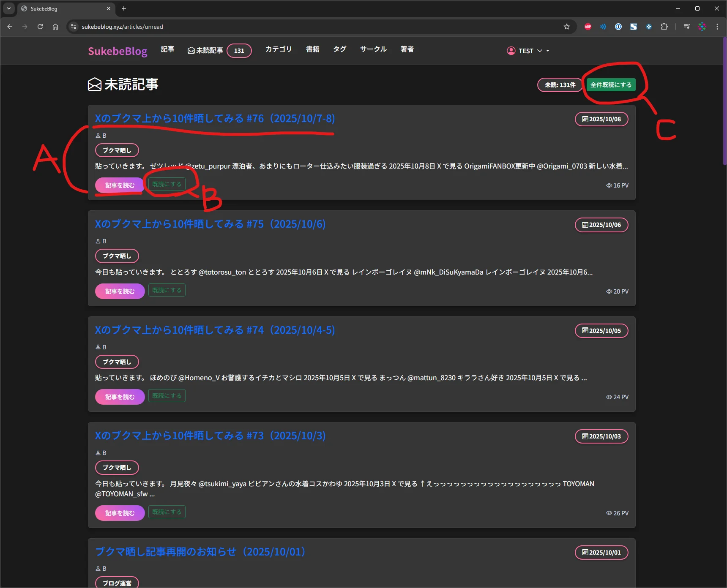The width and height of the screenshot is (727, 588).
Task: Open the Chrome three-dot menu
Action: coord(717,27)
